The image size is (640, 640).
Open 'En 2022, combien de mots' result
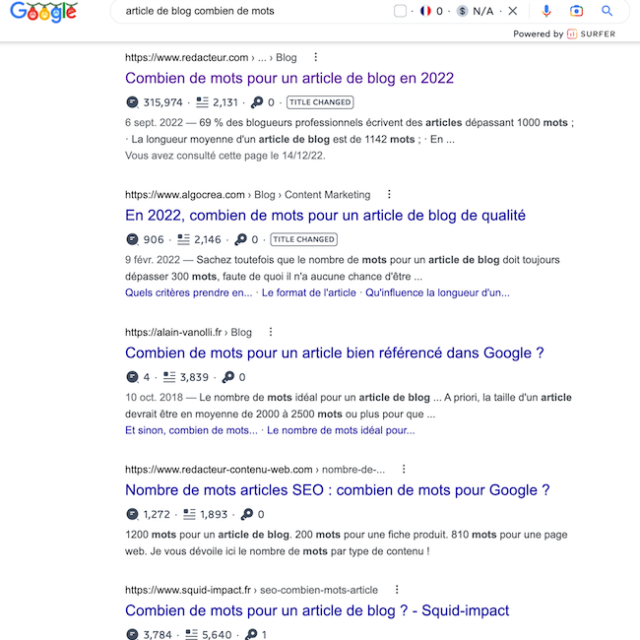click(x=325, y=215)
